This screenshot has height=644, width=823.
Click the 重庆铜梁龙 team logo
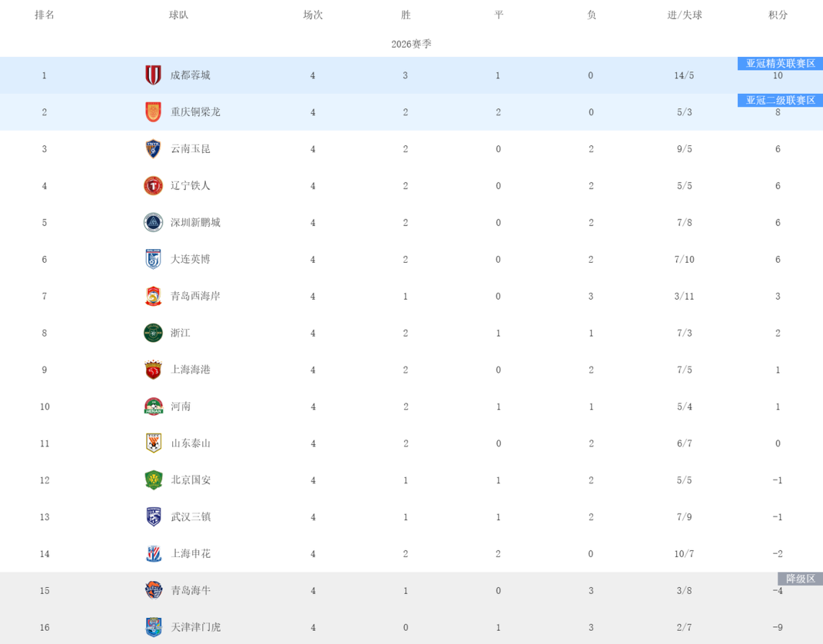153,112
